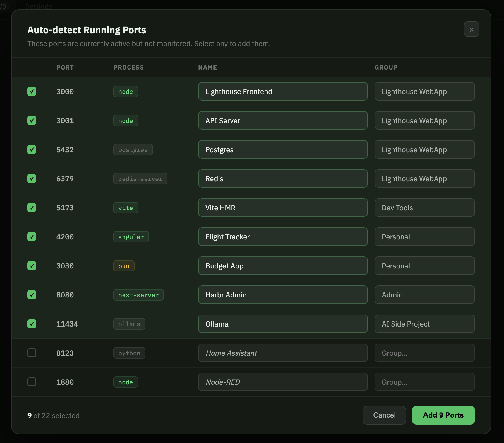Image resolution: width=504 pixels, height=443 pixels.
Task: Edit the AI Side Project group field
Action: [424, 324]
